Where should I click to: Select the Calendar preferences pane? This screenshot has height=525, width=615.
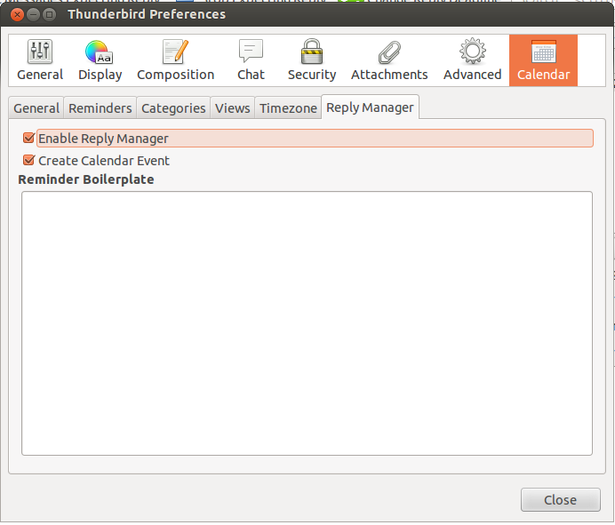(x=543, y=60)
